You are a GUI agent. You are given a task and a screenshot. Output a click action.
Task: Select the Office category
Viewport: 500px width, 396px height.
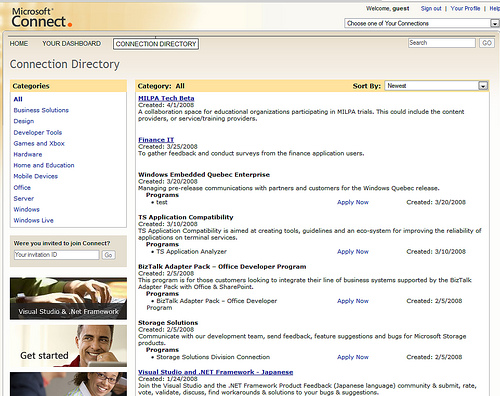22,187
